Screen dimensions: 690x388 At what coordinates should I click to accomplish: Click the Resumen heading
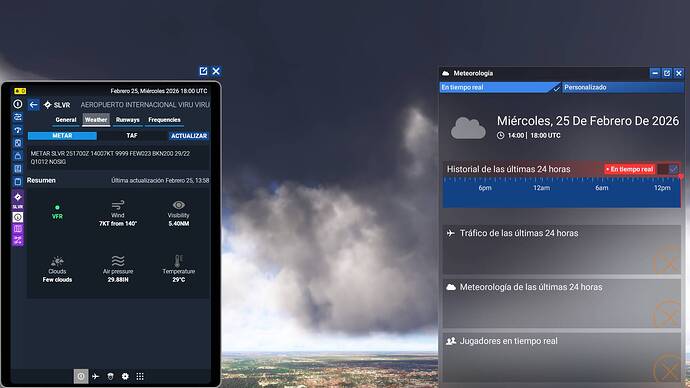pos(41,180)
